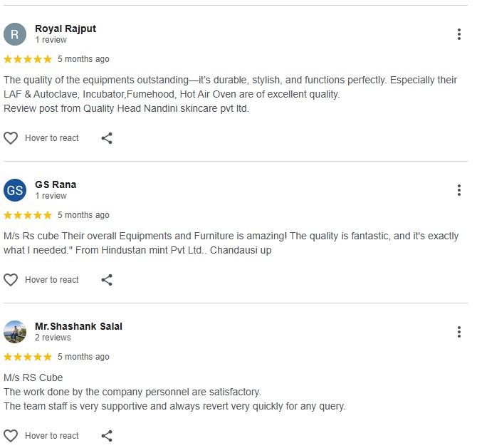Share Mr.Shashank Salal's review
Screen dimensions: 477x448
coord(107,436)
